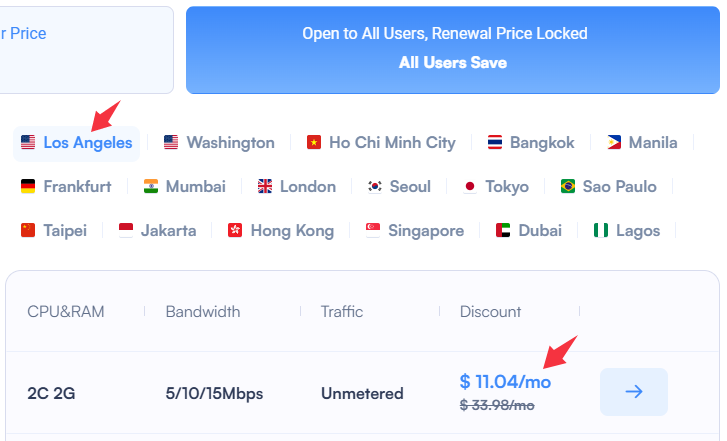Click the UAE flag beside Dubai
The image size is (727, 441).
click(x=503, y=230)
